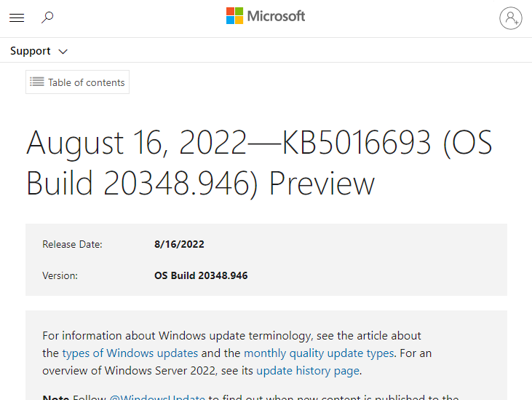Viewport: 532px width, 400px height.
Task: Click the Table of contents label text
Action: pos(87,82)
